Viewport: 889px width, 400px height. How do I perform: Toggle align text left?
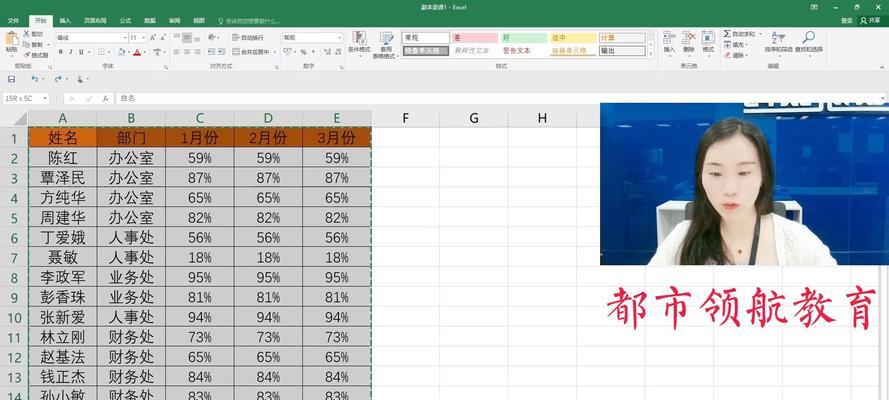pyautogui.click(x=177, y=52)
